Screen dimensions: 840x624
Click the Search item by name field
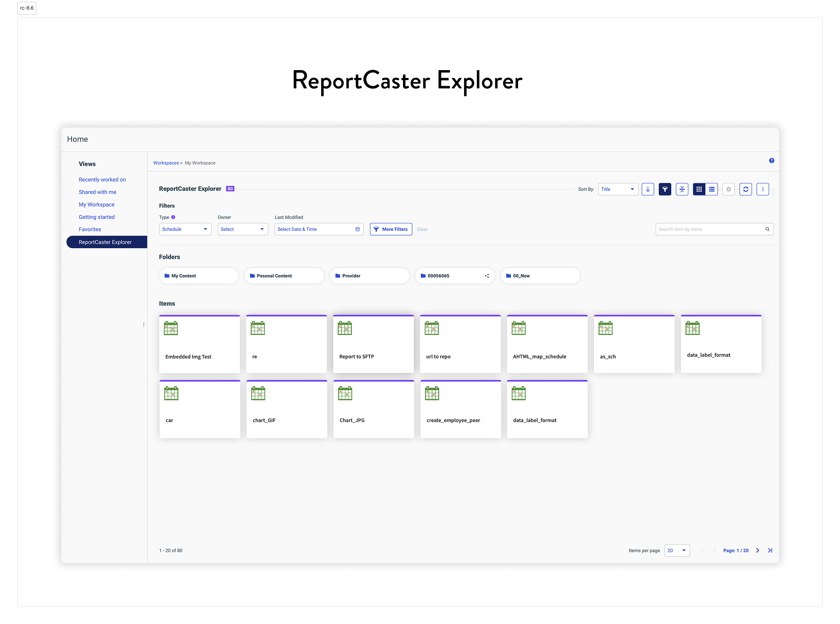[715, 229]
